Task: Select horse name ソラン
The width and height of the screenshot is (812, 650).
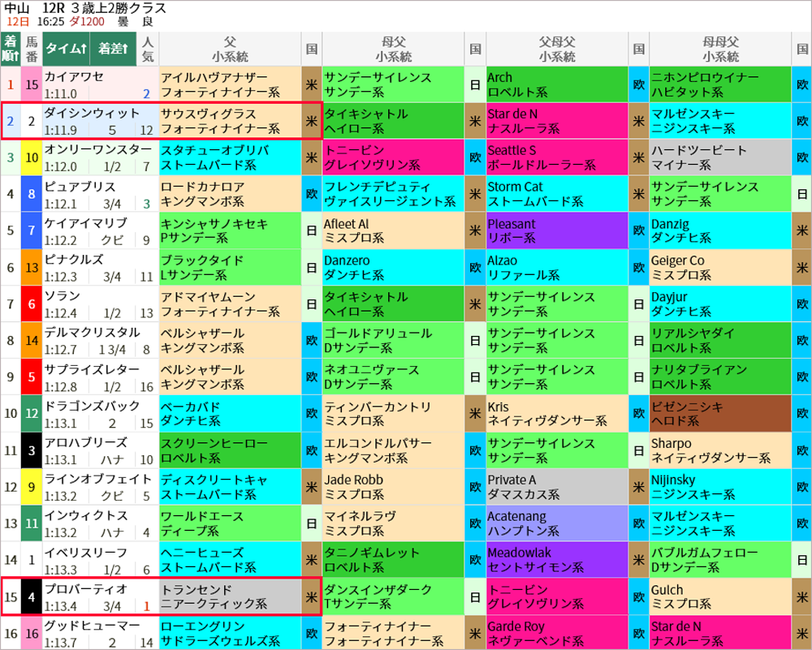Action: pyautogui.click(x=63, y=296)
